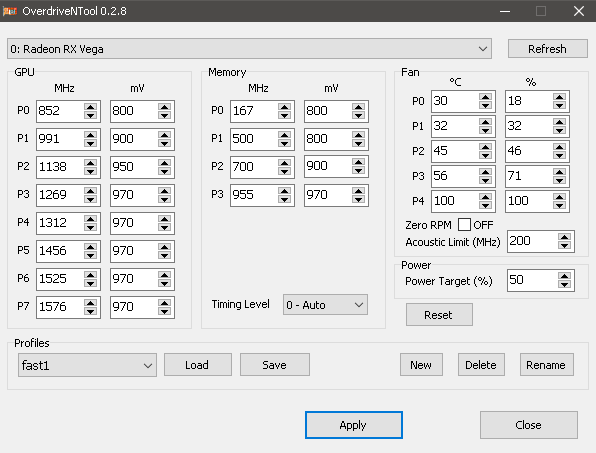
Task: Decrease Fan P2 temperature with down arrow
Action: click(485, 155)
